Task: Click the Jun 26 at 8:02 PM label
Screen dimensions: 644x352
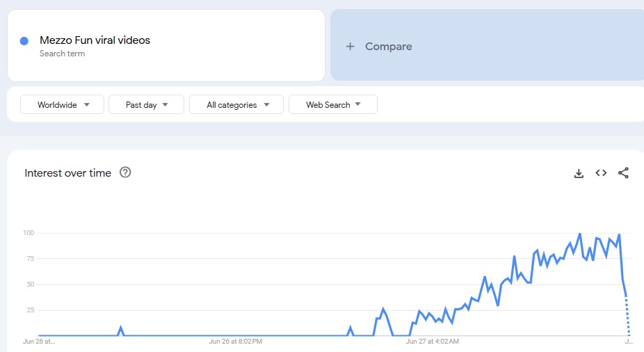Action: pos(235,342)
